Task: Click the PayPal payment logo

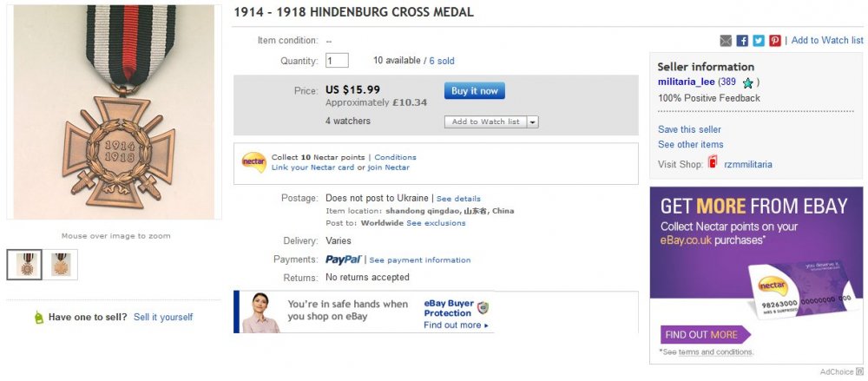Action: click(x=343, y=259)
